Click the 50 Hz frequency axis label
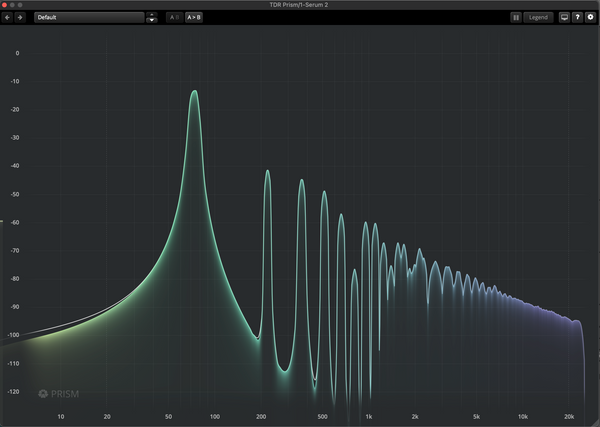Viewport: 600px width, 427px height. [168, 417]
